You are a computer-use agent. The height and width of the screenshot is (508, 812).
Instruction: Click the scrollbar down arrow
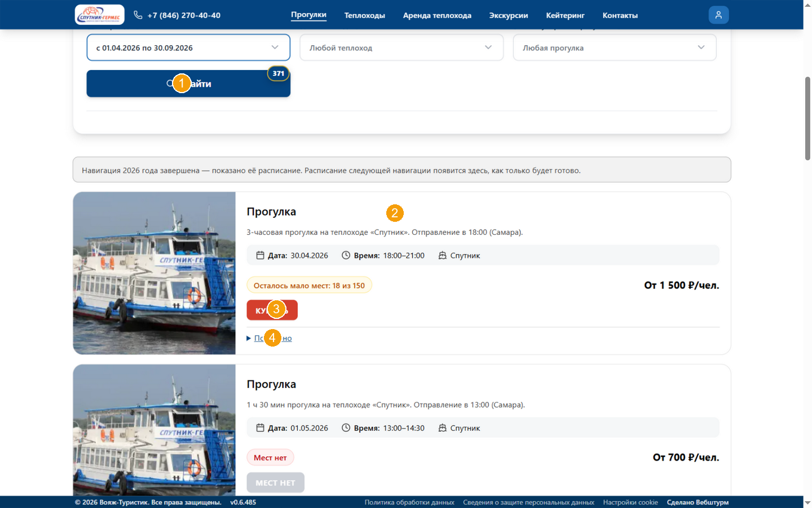click(x=807, y=502)
